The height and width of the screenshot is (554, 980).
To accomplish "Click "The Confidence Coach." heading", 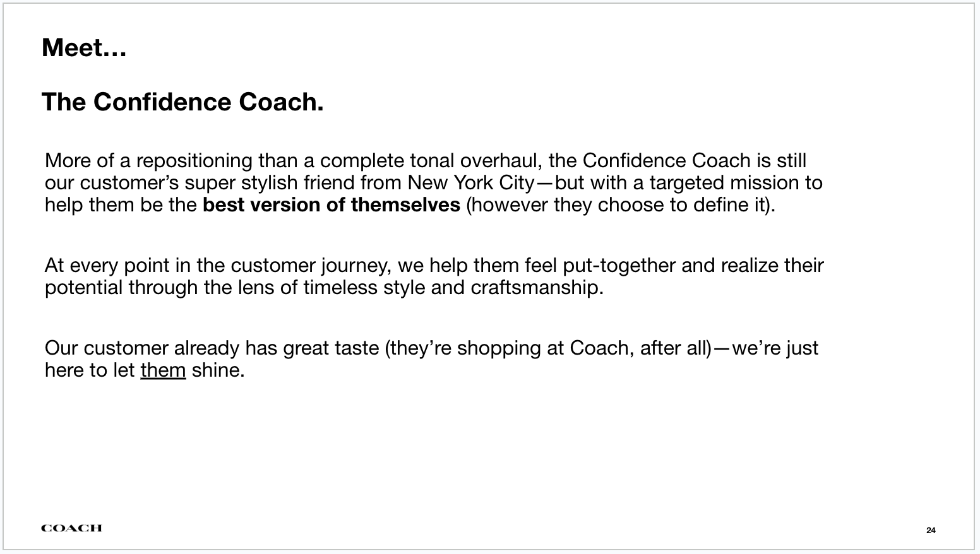I will coord(182,102).
